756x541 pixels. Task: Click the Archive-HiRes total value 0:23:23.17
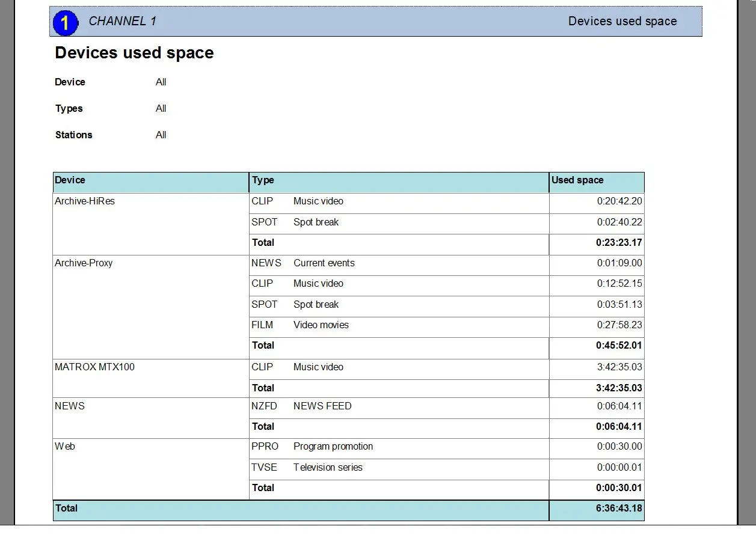point(619,243)
